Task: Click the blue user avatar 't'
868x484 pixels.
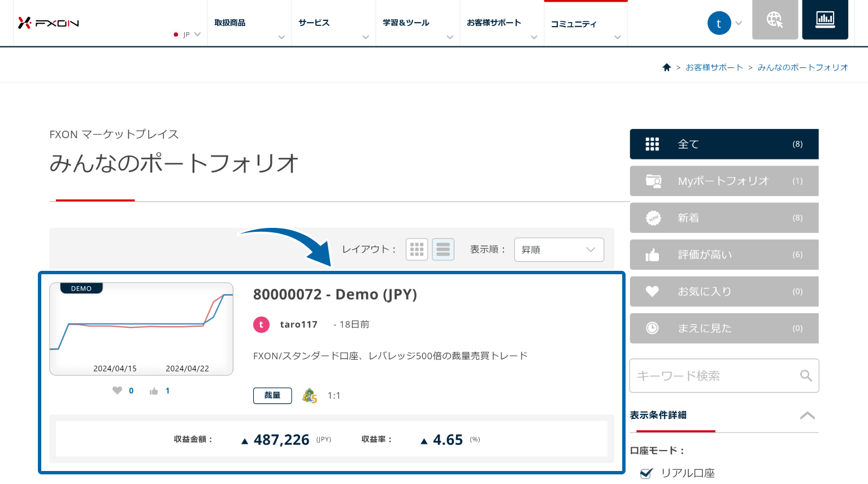Action: 719,23
